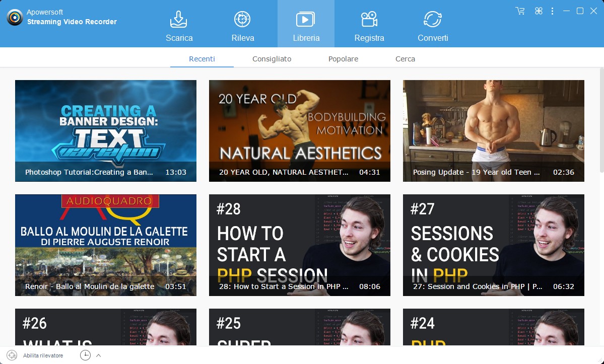Expand the arrow next to clock icon

tap(99, 355)
